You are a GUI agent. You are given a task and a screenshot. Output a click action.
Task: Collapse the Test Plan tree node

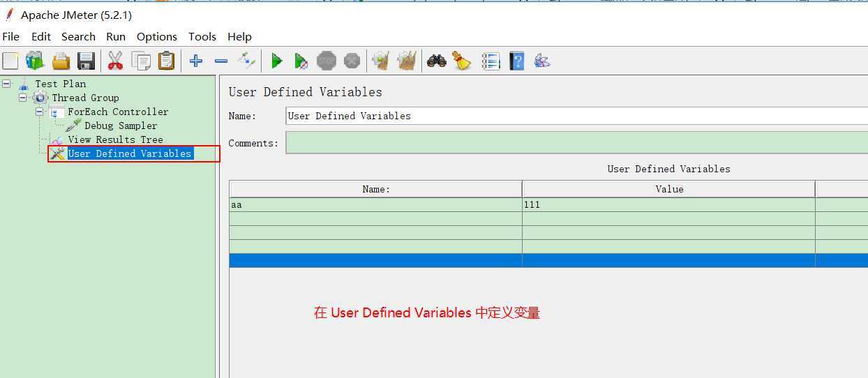6,84
